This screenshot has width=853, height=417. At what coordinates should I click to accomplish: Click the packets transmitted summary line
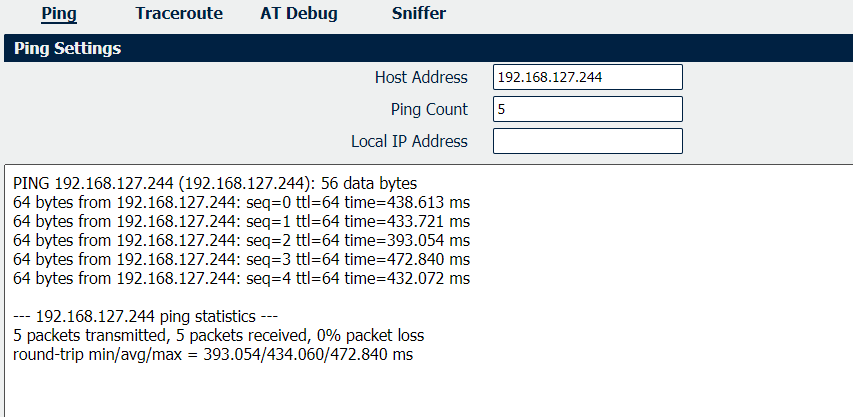[219, 335]
